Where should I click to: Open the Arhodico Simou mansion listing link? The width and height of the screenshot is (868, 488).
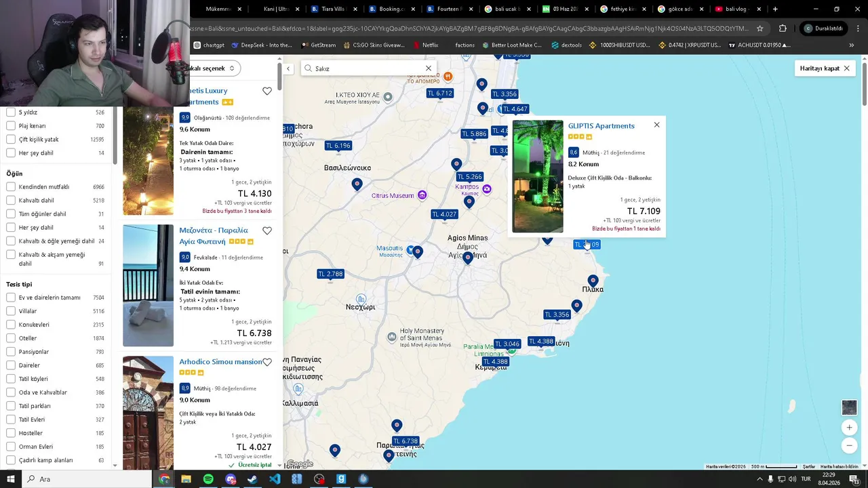(x=220, y=362)
